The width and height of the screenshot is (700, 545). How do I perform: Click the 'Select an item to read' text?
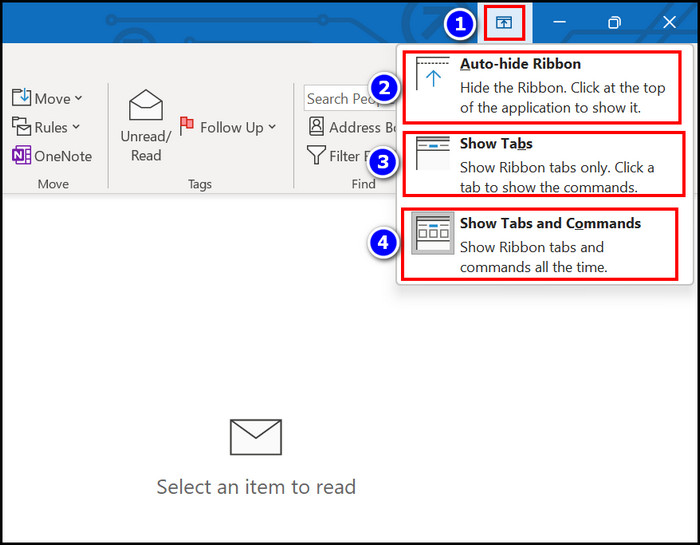pos(256,488)
